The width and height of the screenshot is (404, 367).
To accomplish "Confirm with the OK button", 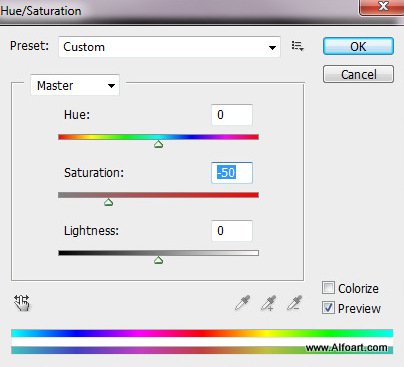I will [x=358, y=46].
